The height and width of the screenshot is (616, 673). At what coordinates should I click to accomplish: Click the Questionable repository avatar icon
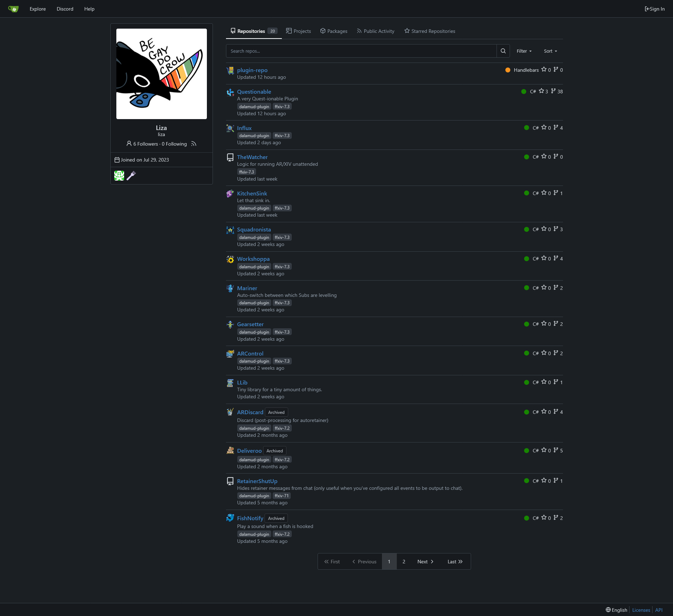pos(230,92)
